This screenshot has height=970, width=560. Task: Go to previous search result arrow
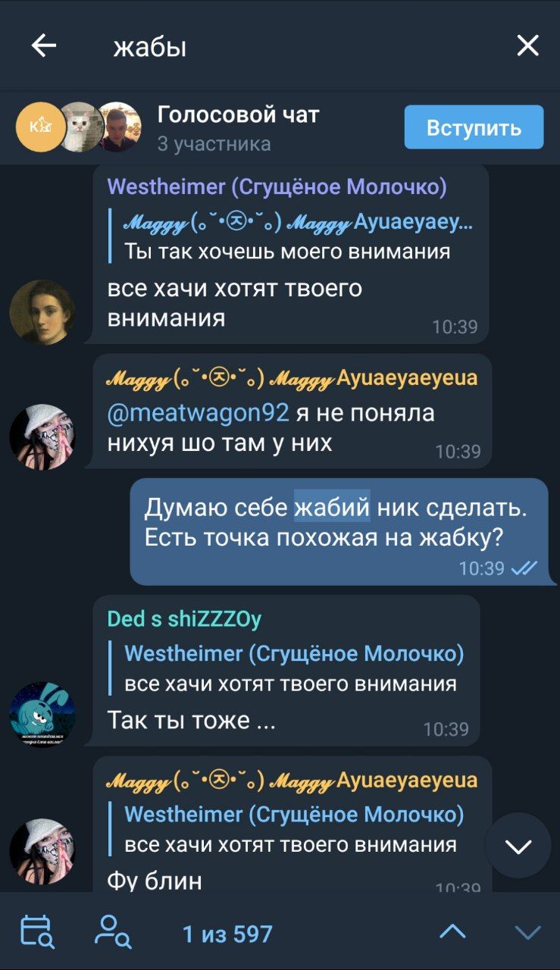click(452, 932)
